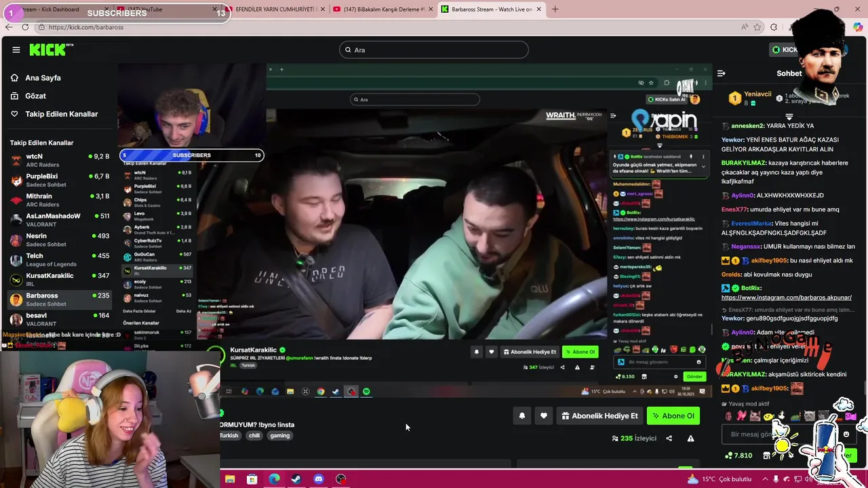Click the read aloud icon in address bar

[745, 27]
